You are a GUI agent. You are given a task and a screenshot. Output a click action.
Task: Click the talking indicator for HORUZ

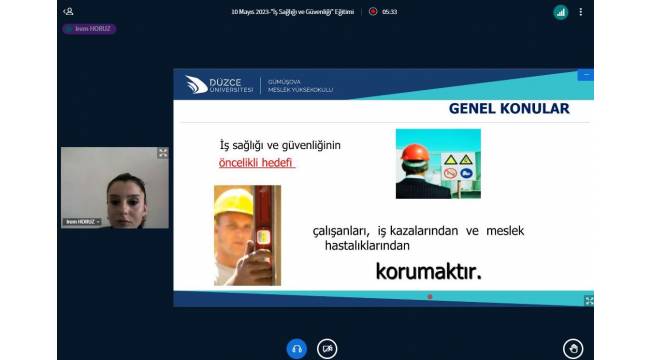click(89, 29)
